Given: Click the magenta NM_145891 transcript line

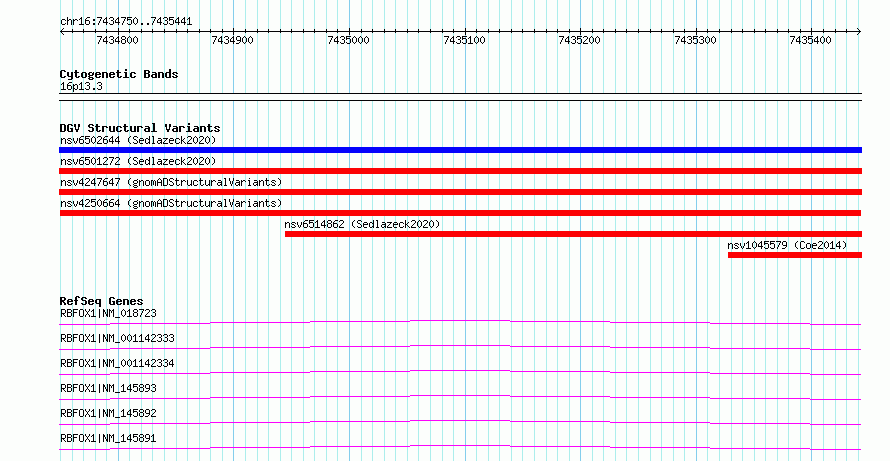Looking at the screenshot, I should 460,447.
